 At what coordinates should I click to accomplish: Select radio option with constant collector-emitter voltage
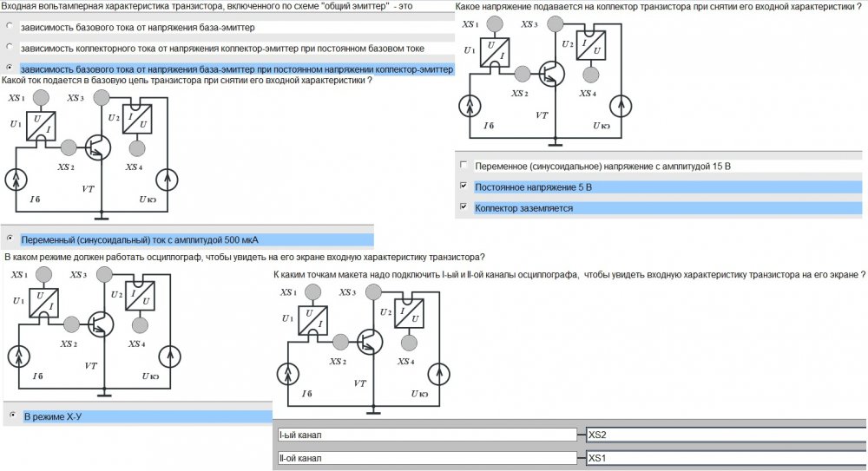(x=9, y=68)
